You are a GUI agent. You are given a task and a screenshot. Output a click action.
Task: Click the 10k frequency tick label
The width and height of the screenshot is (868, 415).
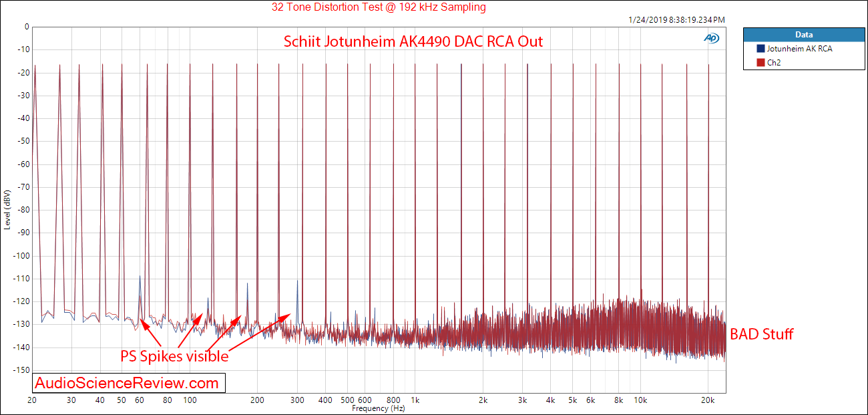click(x=640, y=400)
